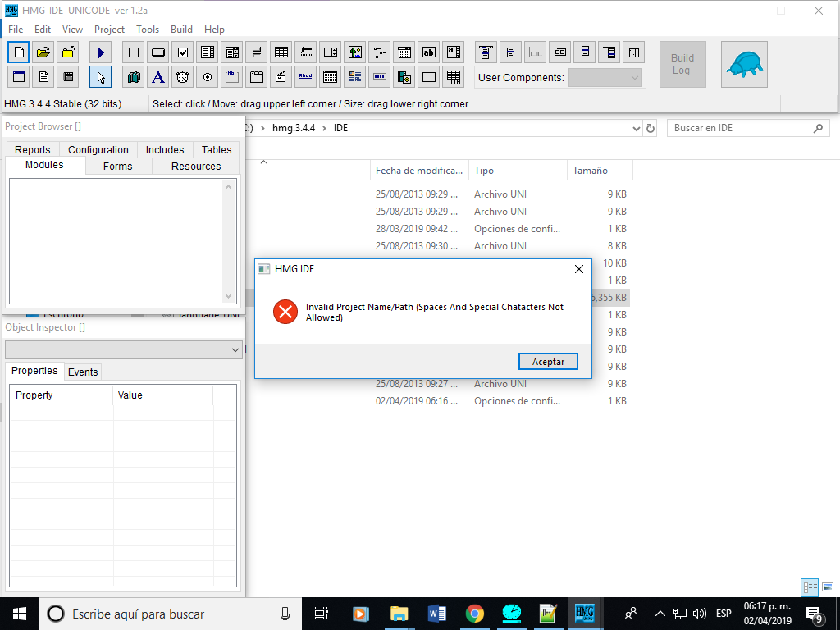Screen dimensions: 840x630
Task: Click the statusbar builder icon
Action: (x=535, y=52)
